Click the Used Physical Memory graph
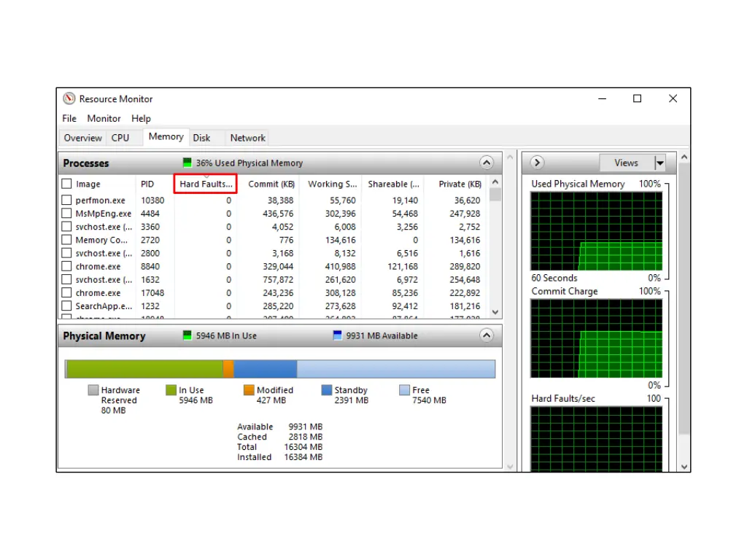Image resolution: width=747 pixels, height=560 pixels. point(597,231)
